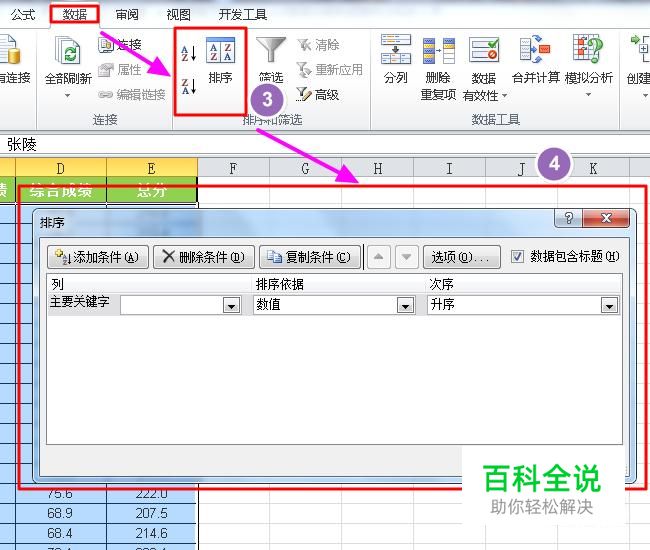The image size is (650, 550).
Task: Click the move-up arrow in sort dialog
Action: [378, 257]
